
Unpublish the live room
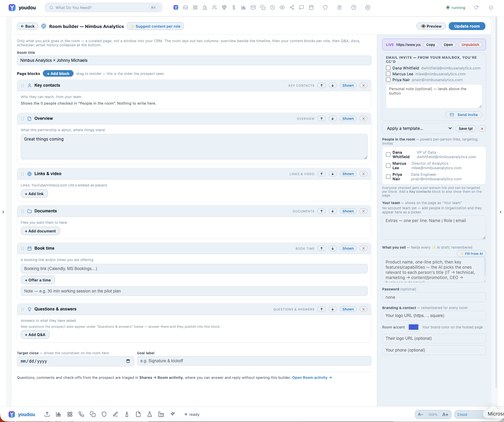tap(470, 45)
